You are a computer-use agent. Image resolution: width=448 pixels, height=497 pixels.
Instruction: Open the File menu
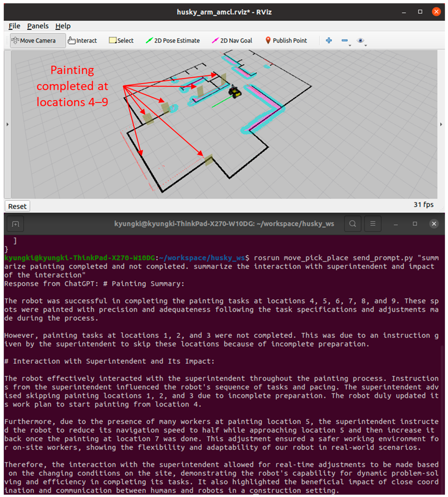(15, 26)
